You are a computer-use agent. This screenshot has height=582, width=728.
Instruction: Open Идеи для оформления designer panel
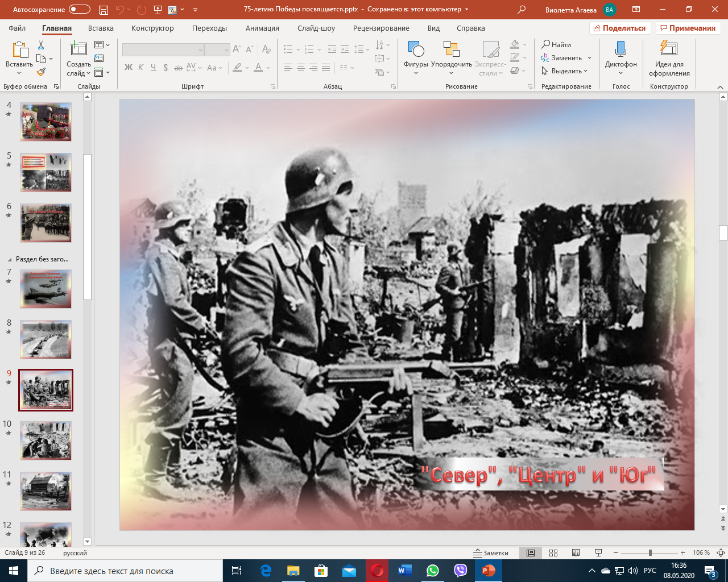click(x=669, y=56)
